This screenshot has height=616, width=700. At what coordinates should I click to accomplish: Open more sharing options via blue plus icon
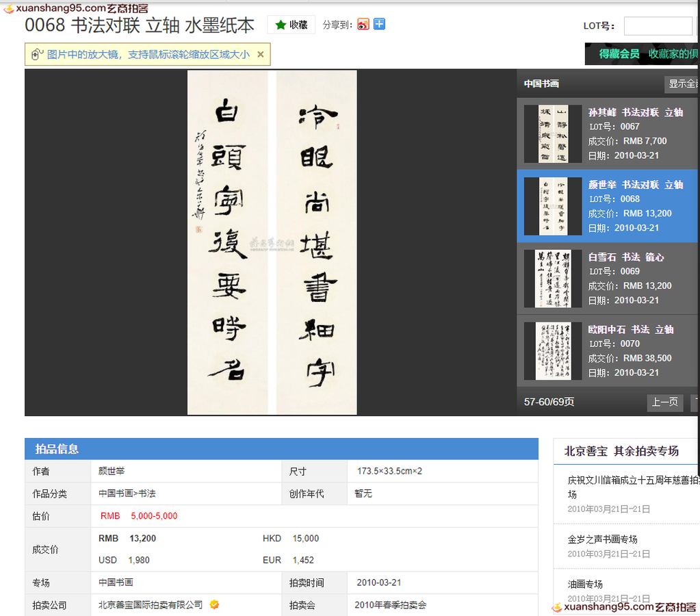click(x=379, y=23)
